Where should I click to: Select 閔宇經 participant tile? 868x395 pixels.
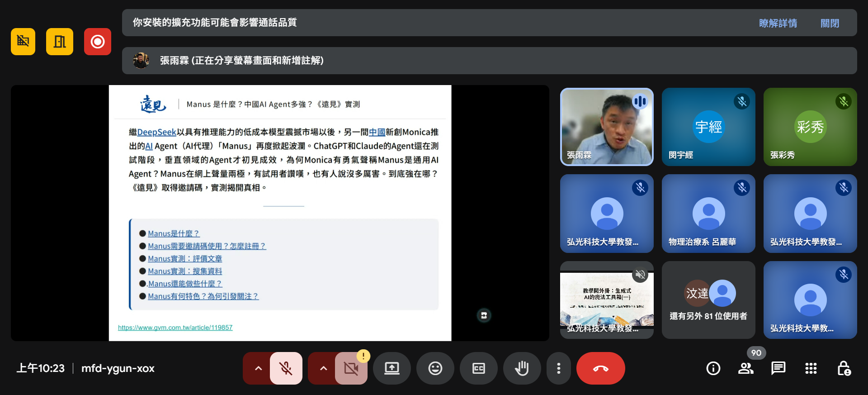click(x=708, y=127)
